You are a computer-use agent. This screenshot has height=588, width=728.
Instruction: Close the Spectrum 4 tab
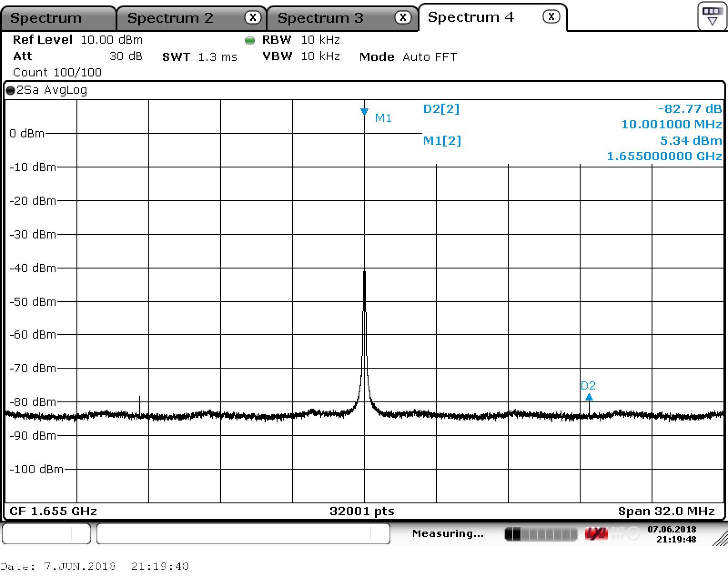[x=551, y=17]
